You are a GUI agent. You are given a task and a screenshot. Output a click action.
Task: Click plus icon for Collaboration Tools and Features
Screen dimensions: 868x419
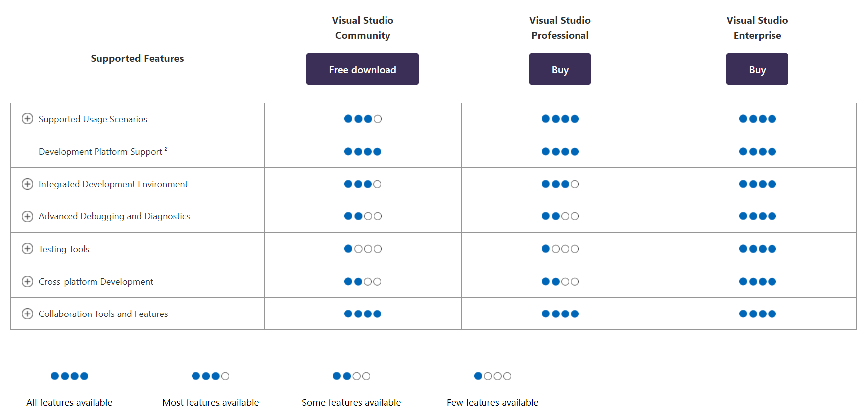click(28, 314)
